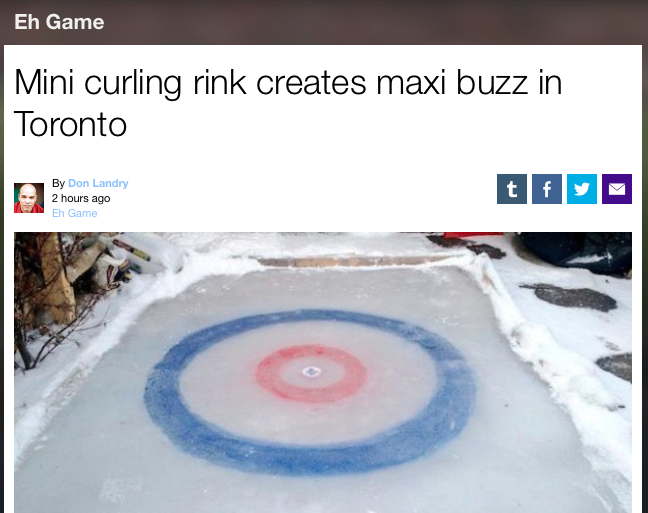Click the dark stepping stone on snow

pos(572,297)
